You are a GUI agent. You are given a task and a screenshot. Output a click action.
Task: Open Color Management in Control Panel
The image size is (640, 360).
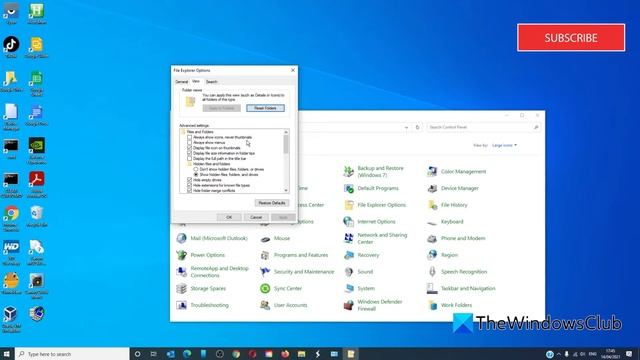(457, 171)
